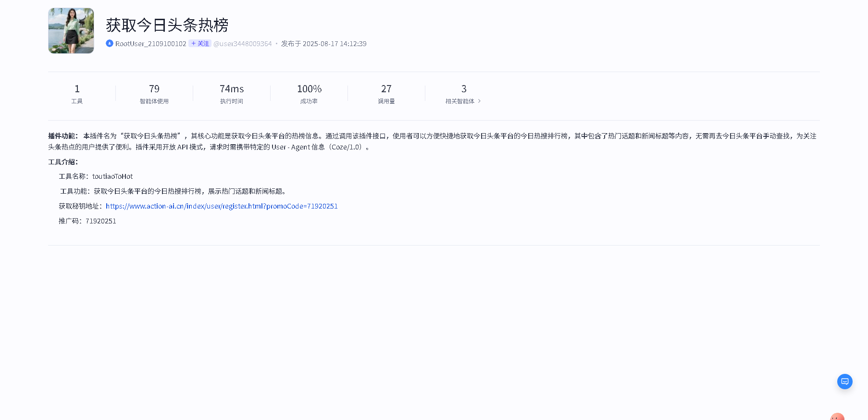Open the RootUser_2109100102 profile name
The width and height of the screenshot is (868, 420).
click(150, 44)
